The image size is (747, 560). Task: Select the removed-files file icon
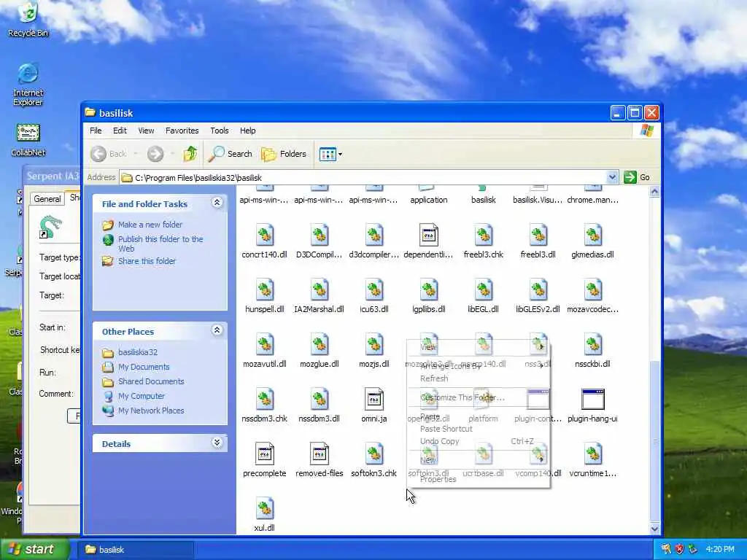320,454
